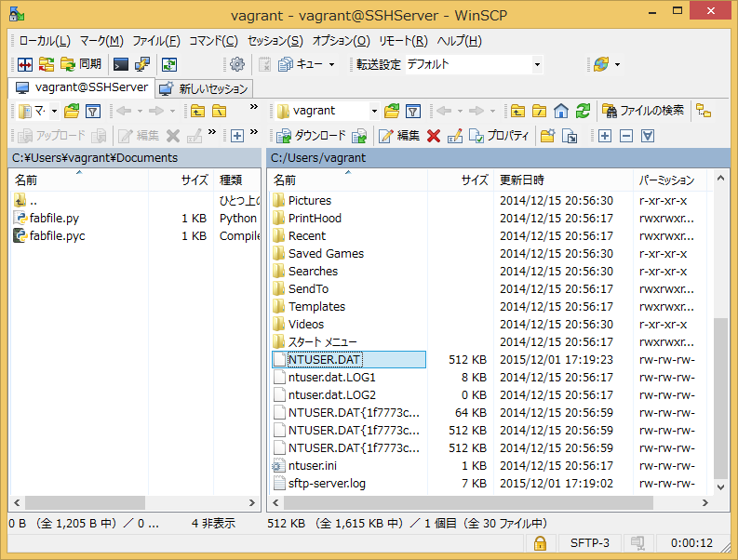This screenshot has height=560, width=738.
Task: Click the remote vertical scrollbar thumb
Action: click(x=720, y=398)
